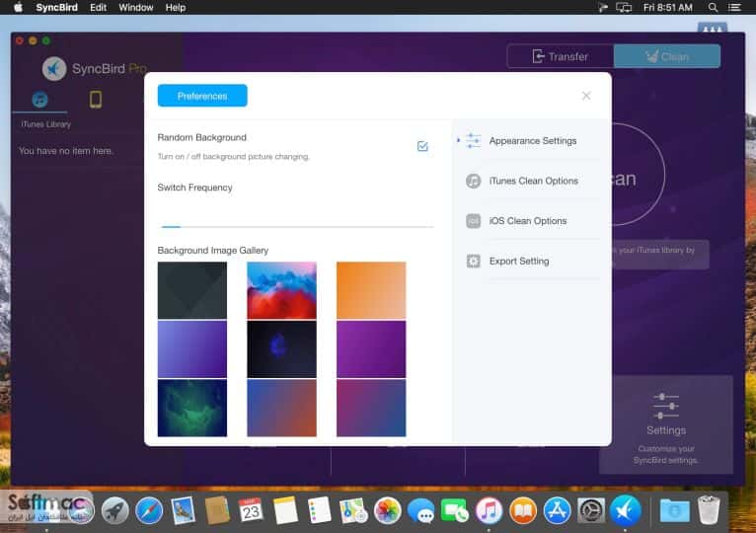Click the SyncBird logo icon
The height and width of the screenshot is (533, 756).
coord(54,68)
